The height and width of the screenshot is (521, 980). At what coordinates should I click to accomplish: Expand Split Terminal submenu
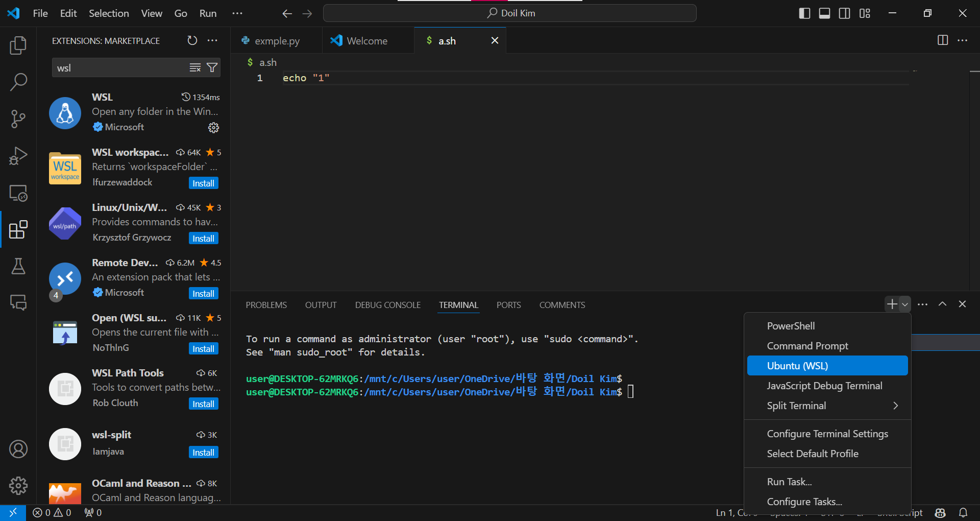(827, 406)
